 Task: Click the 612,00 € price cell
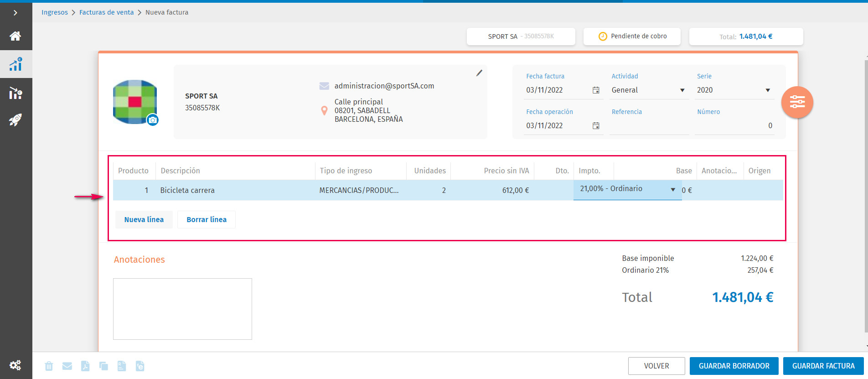coord(492,190)
